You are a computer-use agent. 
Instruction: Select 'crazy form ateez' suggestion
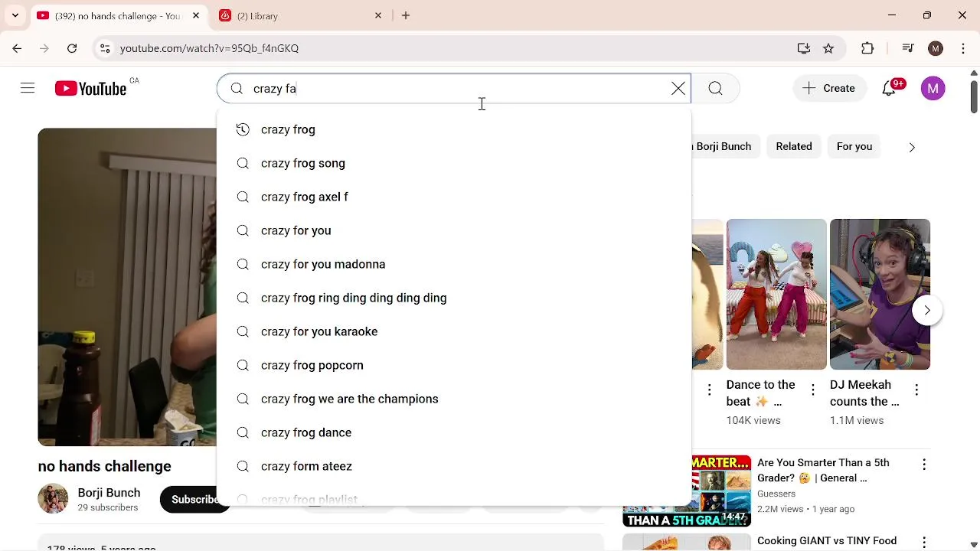[x=454, y=466]
